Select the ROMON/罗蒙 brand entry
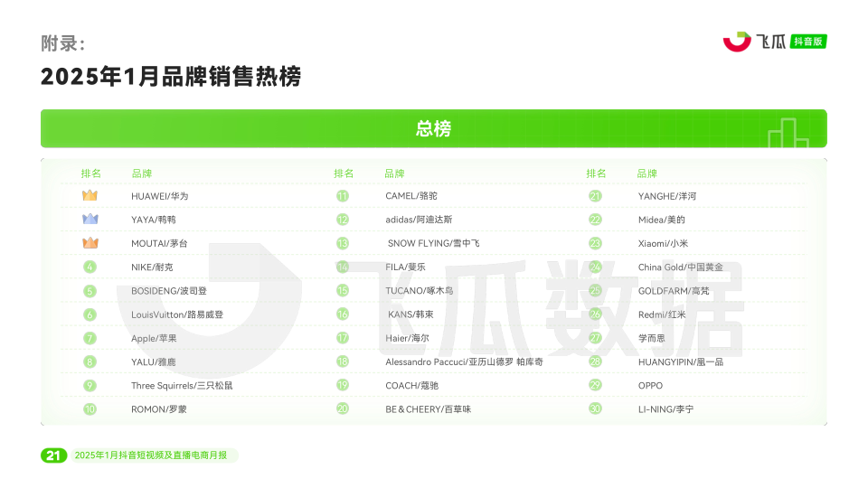Screen dimensions: 868x488 tap(159, 409)
